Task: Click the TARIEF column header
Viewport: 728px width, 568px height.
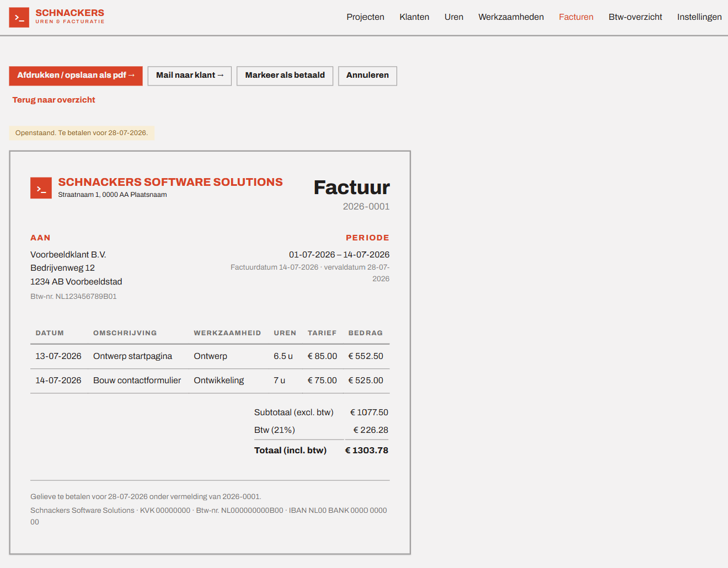Action: coord(322,333)
